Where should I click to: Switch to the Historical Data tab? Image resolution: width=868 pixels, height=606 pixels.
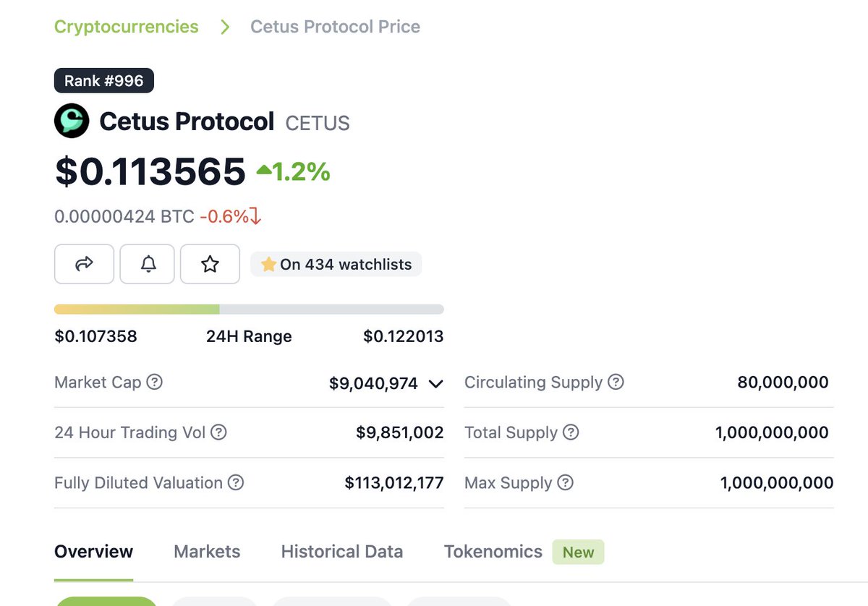(341, 552)
